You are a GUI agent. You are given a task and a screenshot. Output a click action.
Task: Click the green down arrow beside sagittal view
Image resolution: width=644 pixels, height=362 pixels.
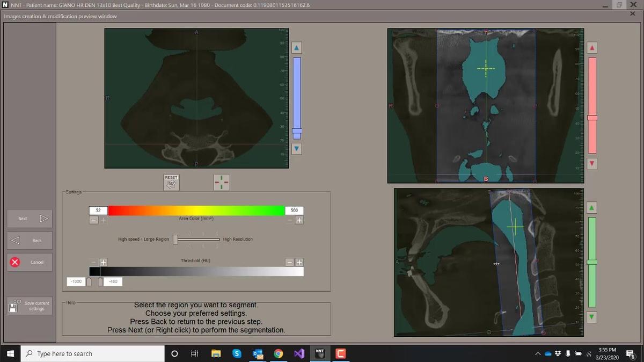[x=592, y=317]
